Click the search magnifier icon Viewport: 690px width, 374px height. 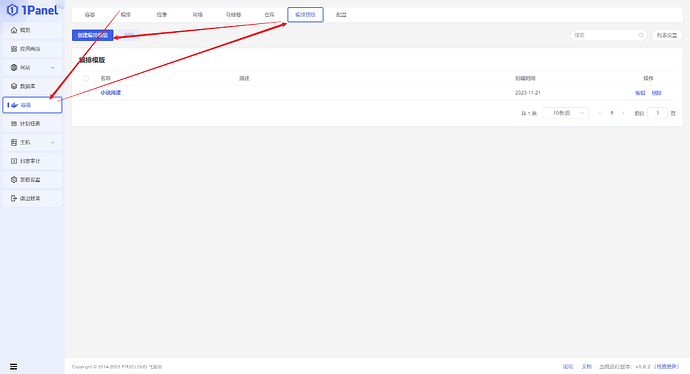[641, 35]
